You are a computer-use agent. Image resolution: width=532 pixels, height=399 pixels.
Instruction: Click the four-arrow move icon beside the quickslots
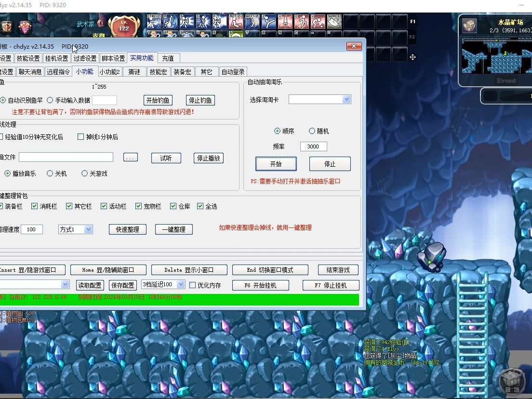[412, 57]
